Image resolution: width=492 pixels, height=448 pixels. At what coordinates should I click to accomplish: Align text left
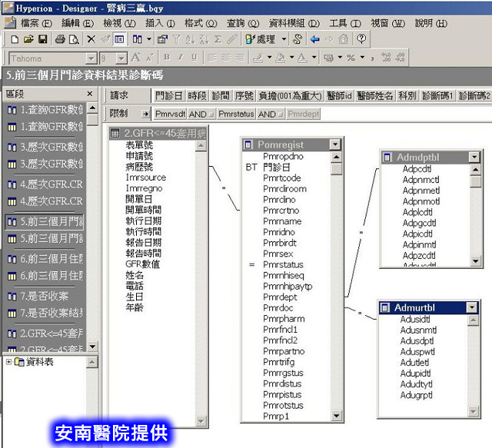tap(212, 58)
